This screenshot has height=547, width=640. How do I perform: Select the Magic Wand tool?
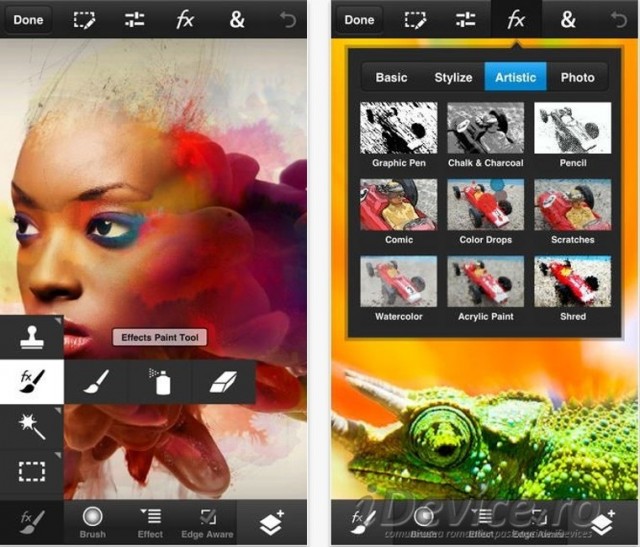point(32,426)
